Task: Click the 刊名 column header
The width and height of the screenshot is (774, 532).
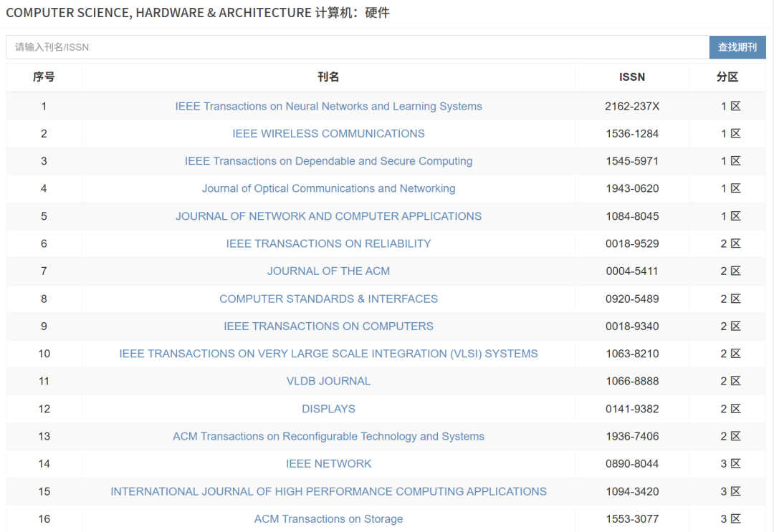Action: click(x=328, y=77)
